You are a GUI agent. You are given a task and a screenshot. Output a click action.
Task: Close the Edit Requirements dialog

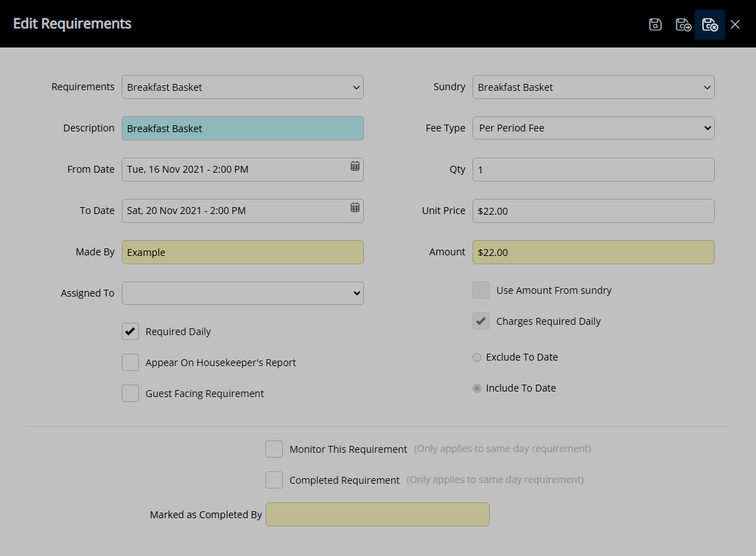735,24
